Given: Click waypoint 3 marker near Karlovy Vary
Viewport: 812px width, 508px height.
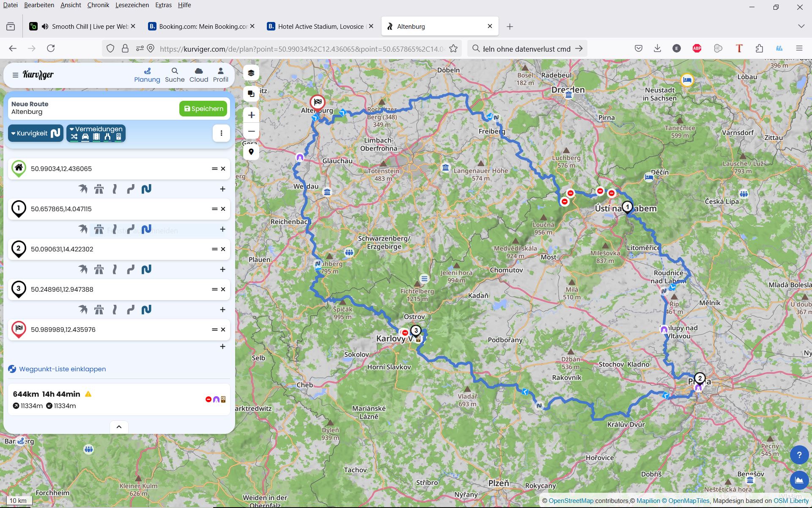Looking at the screenshot, I should (416, 331).
